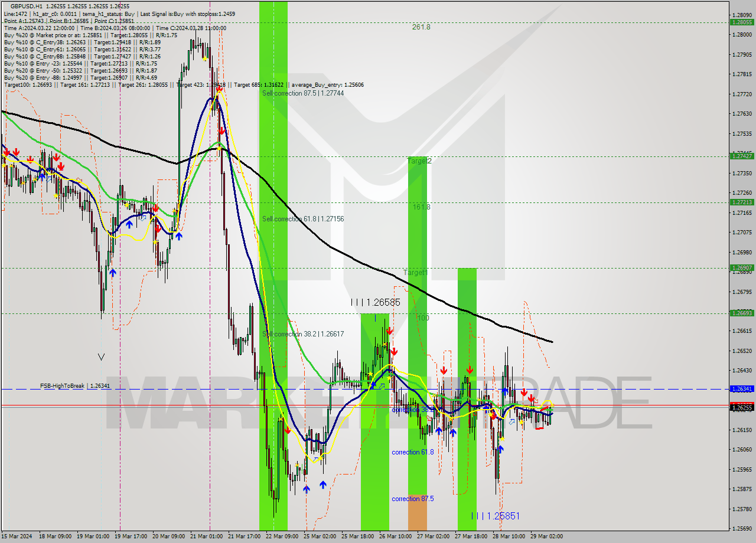The height and width of the screenshot is (543, 756).
Task: Click the blue 'correction 61.8' label
Action: coord(413,452)
